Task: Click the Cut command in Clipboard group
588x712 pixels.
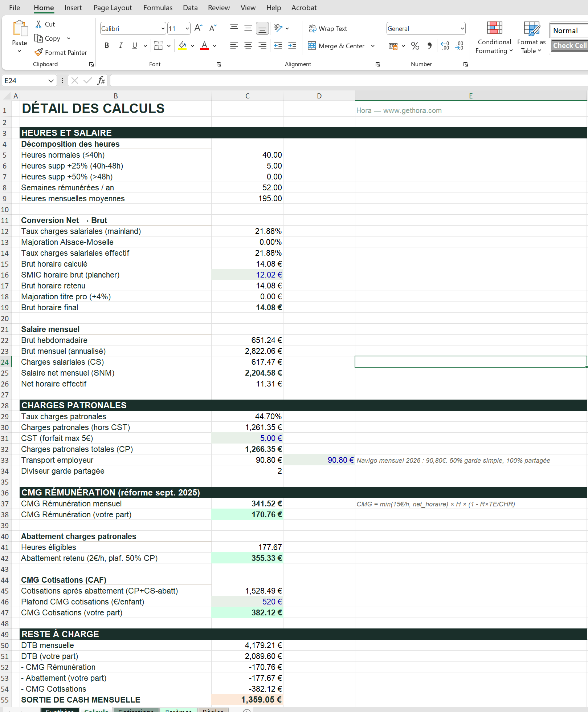Action: pos(45,24)
